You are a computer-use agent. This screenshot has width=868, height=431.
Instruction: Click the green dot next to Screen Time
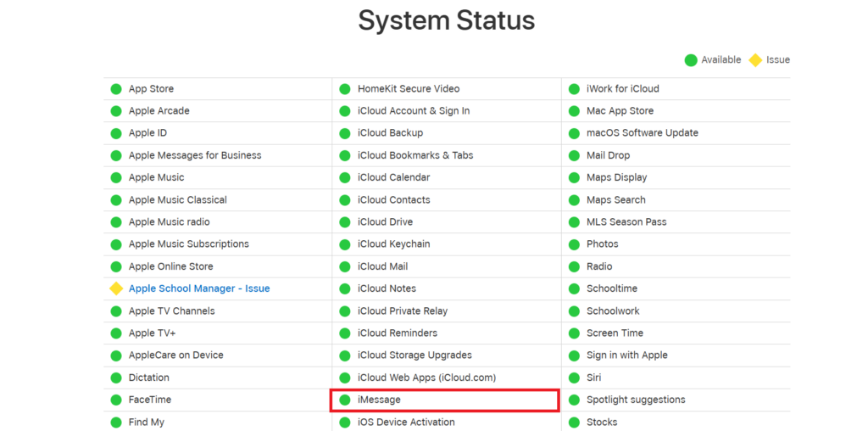point(574,333)
